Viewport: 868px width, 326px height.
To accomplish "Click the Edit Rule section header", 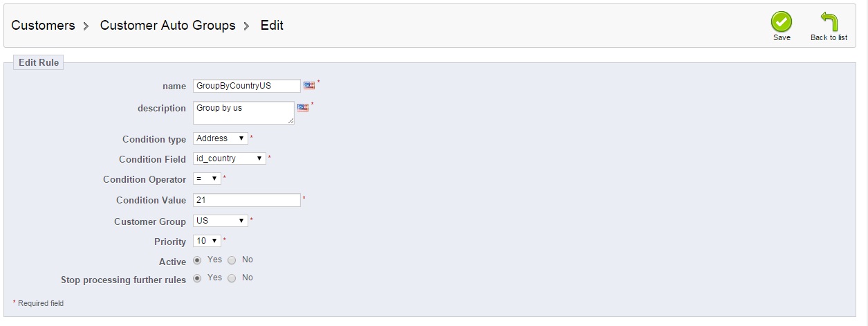I will 39,62.
